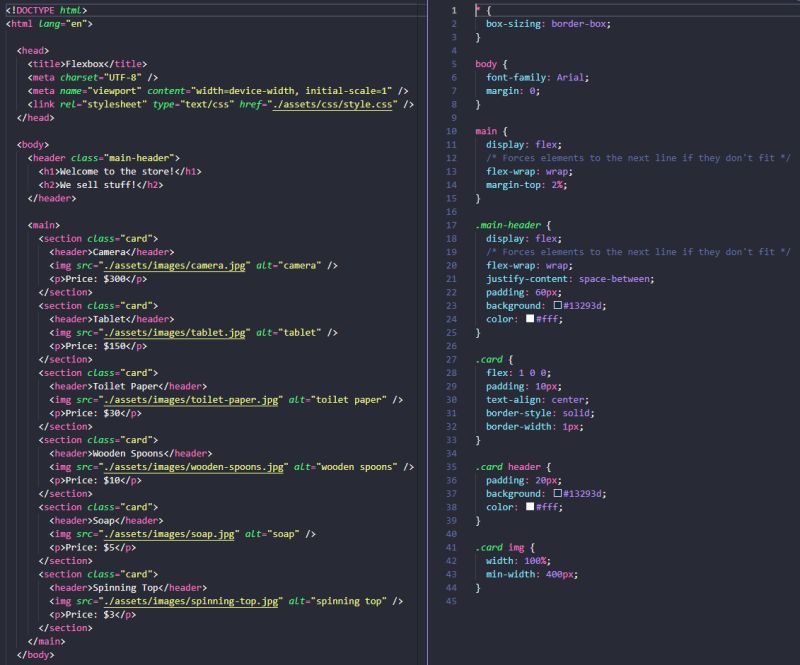Image resolution: width=800 pixels, height=665 pixels.
Task: Click line number 41 in the CSS gutter
Action: tap(452, 547)
